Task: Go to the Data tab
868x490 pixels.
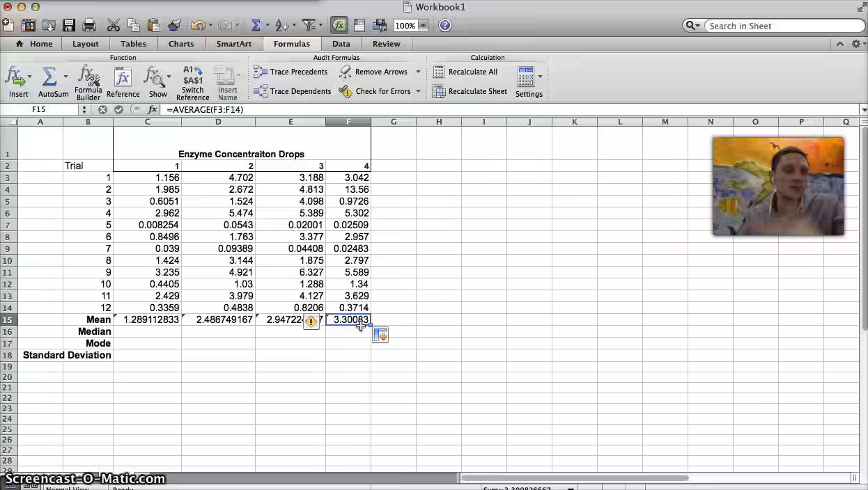Action: 341,44
